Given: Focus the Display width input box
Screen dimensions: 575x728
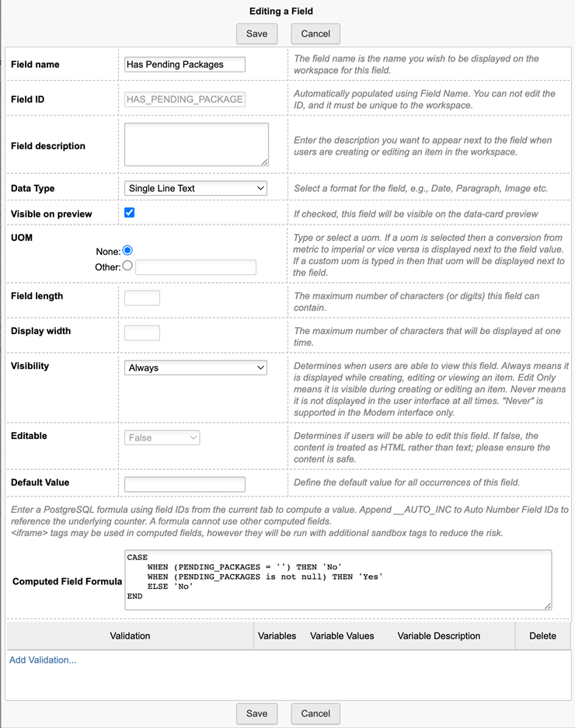Looking at the screenshot, I should [142, 333].
